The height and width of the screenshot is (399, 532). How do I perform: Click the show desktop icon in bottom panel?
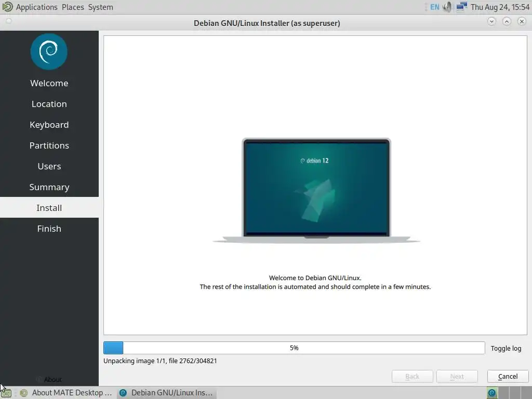pos(6,393)
